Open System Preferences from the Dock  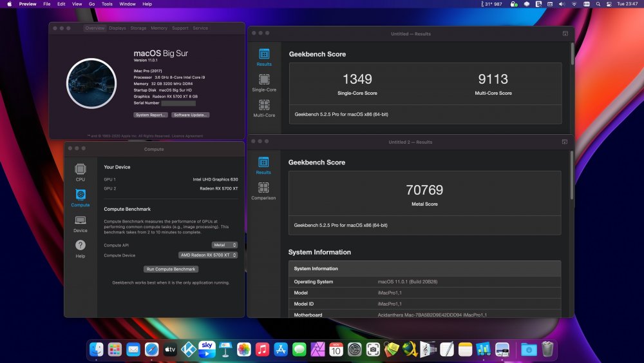[x=354, y=349]
